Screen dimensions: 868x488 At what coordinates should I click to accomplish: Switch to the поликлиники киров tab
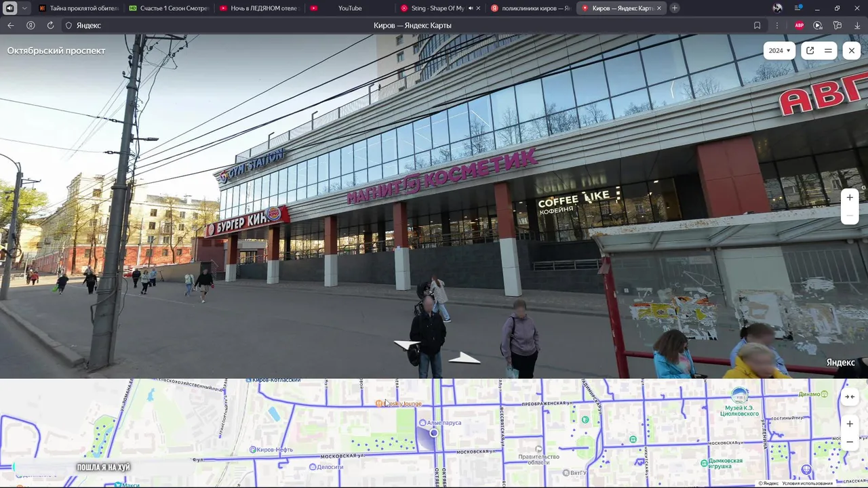point(530,8)
